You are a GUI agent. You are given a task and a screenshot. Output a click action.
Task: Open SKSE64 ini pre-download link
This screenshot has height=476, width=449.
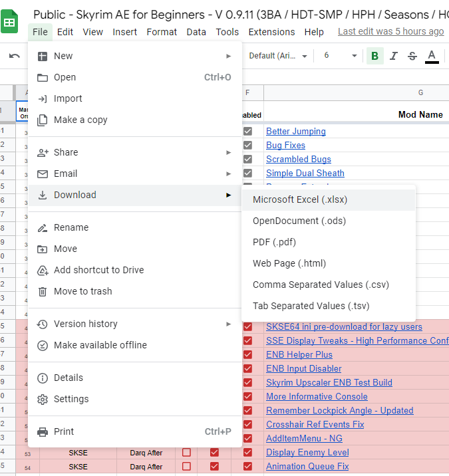pyautogui.click(x=344, y=326)
